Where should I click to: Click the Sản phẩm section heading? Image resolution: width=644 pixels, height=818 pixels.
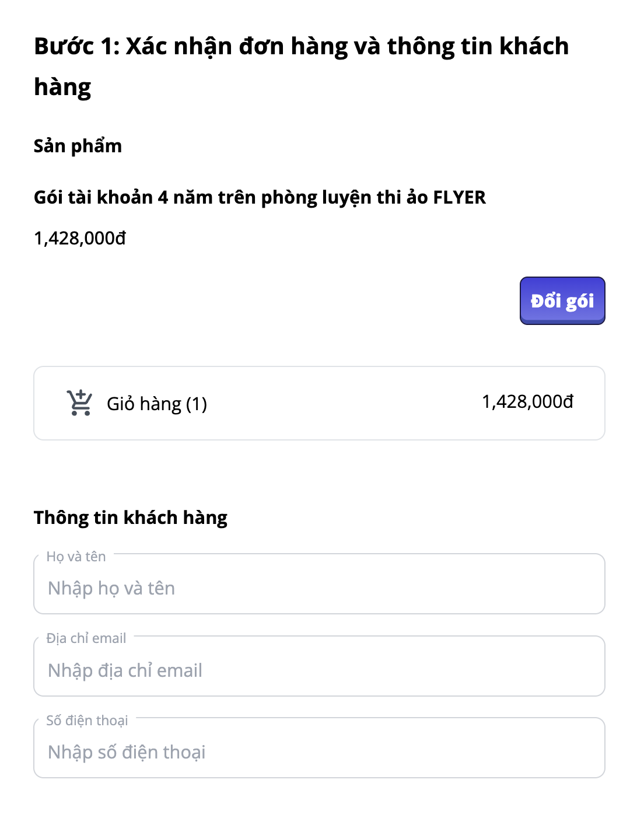coord(78,146)
